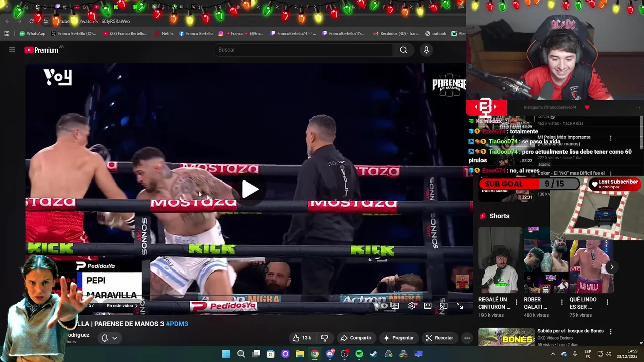Open the 'REGALÉ UN CINTURÓN' short thumbnail
644x362 pixels.
(501, 260)
